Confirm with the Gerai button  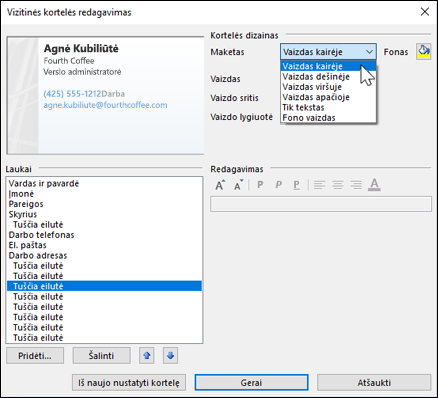pos(251,383)
